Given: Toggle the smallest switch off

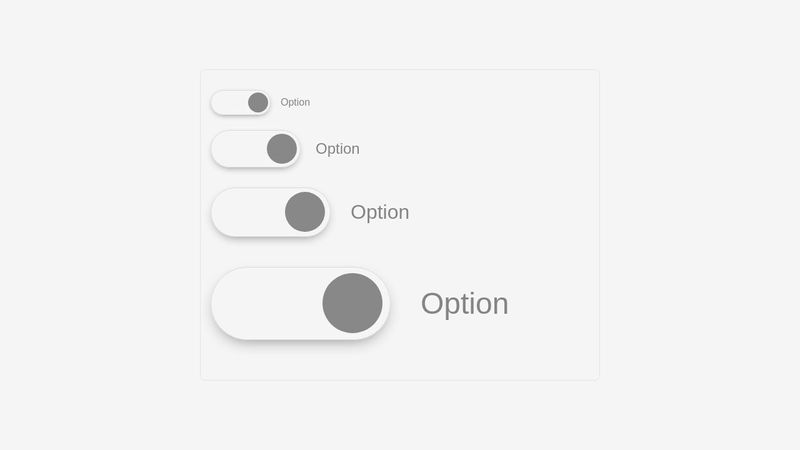Looking at the screenshot, I should coord(240,102).
